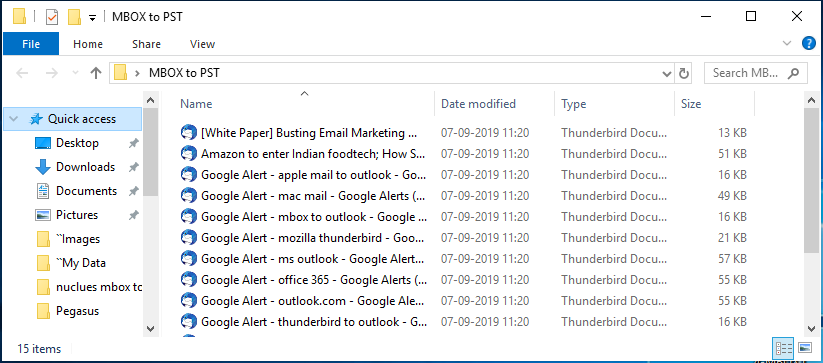Refresh the MBOX to PST folder

684,73
